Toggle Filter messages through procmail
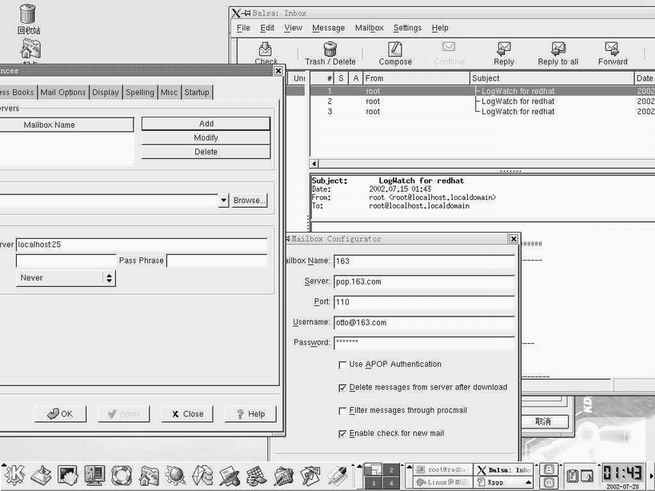This screenshot has width=655, height=491. pos(343,411)
